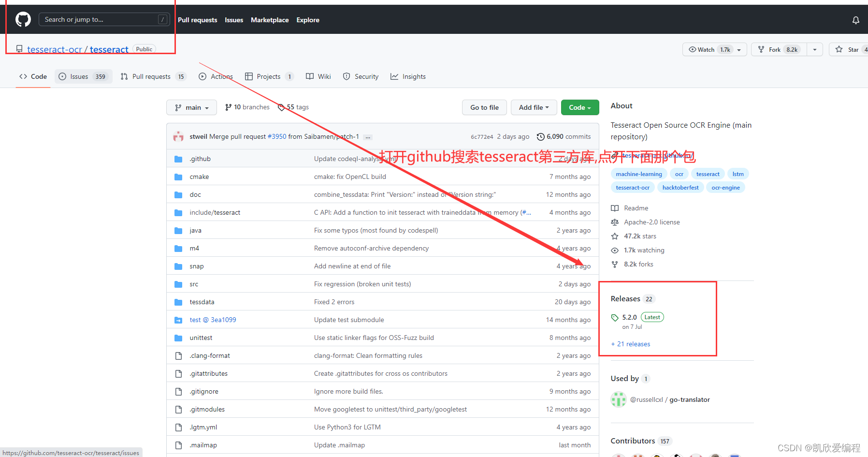Image resolution: width=868 pixels, height=457 pixels.
Task: Open the Wiki tab
Action: tap(318, 76)
